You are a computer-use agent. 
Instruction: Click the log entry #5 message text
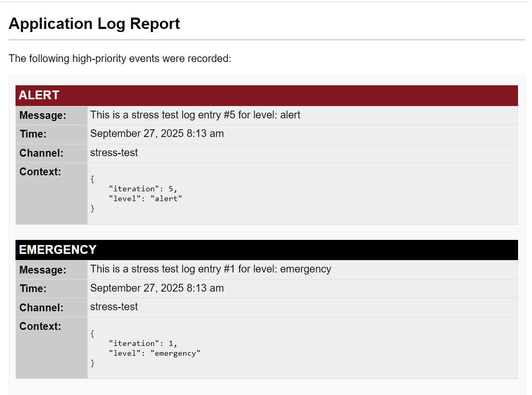click(x=195, y=115)
